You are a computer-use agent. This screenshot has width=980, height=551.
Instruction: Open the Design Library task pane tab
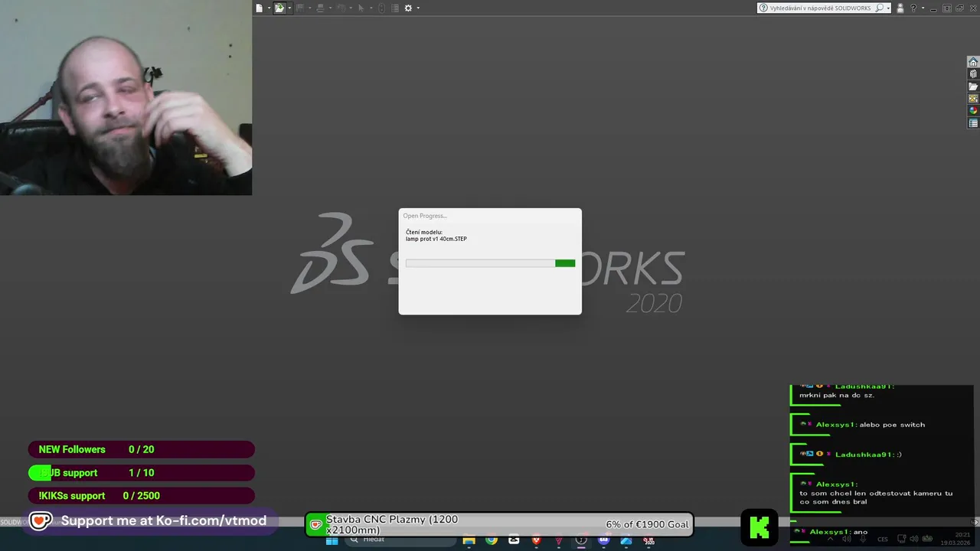973,74
